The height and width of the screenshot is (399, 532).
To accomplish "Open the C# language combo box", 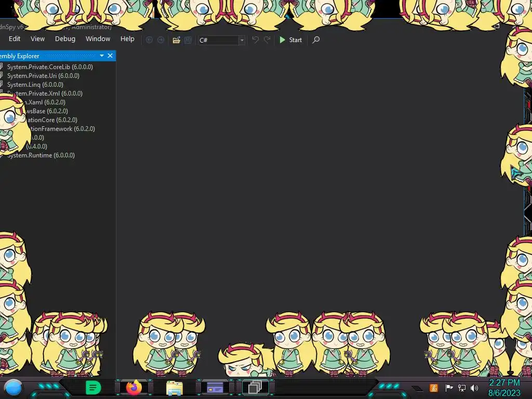I will point(221,40).
